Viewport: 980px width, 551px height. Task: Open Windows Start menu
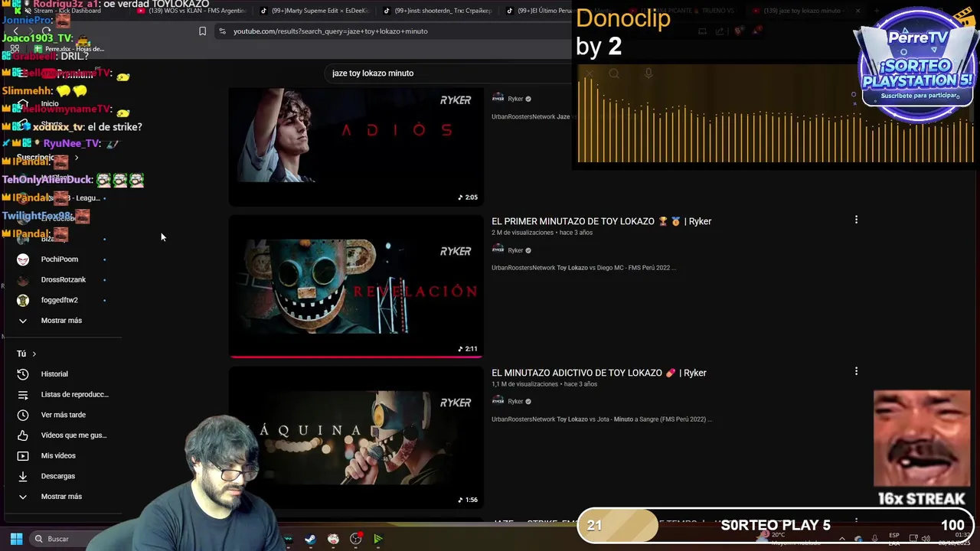(16, 539)
